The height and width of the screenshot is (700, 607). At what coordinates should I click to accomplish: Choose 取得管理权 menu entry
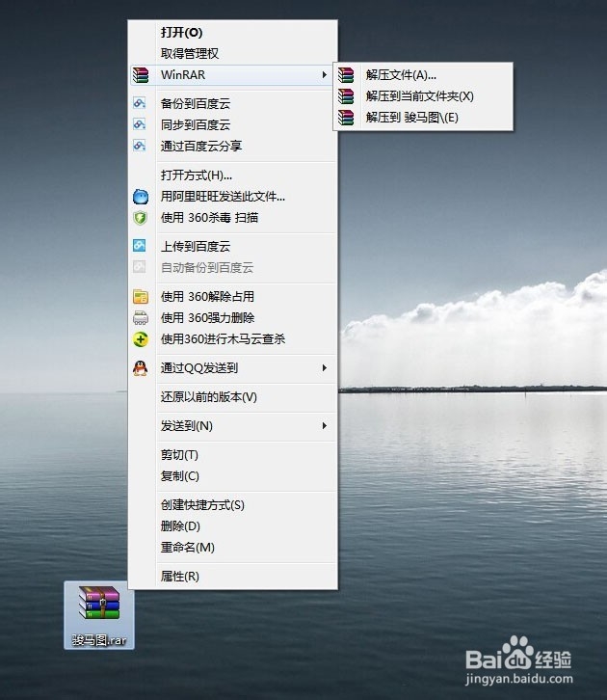[232, 54]
